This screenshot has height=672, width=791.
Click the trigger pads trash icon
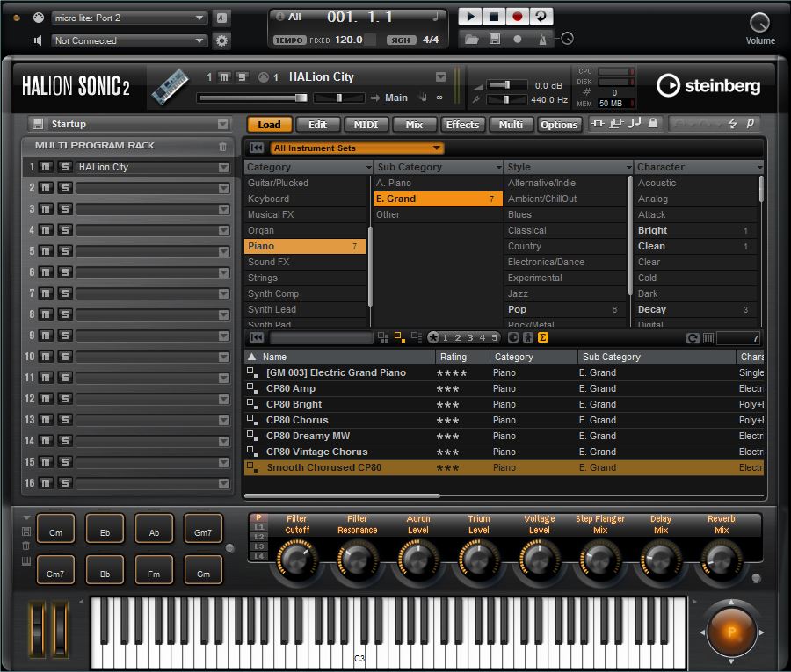pos(26,546)
